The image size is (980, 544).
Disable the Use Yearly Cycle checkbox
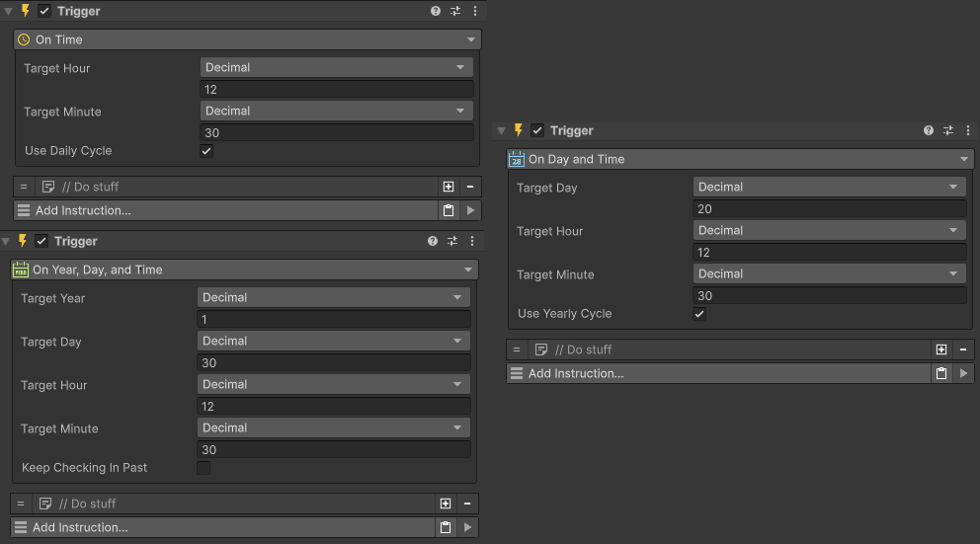tap(699, 314)
